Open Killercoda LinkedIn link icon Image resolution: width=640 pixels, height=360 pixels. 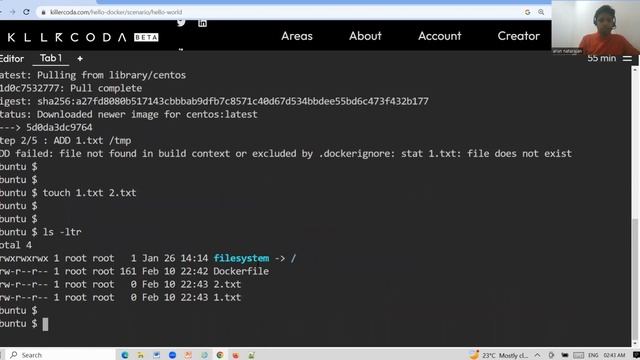point(202,23)
